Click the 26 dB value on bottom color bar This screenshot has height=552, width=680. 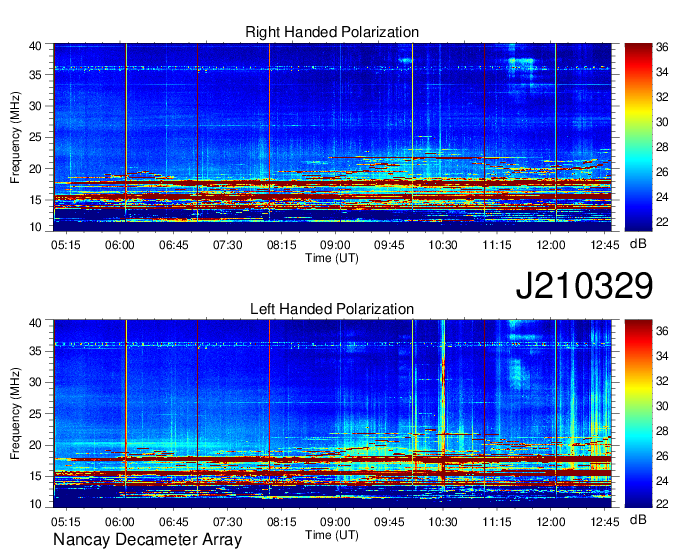pyautogui.click(x=662, y=456)
